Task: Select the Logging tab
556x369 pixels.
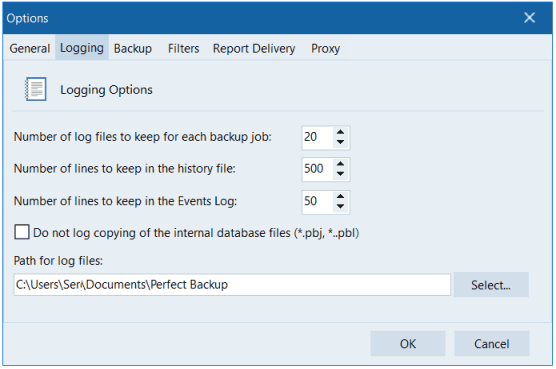Action: (x=82, y=47)
